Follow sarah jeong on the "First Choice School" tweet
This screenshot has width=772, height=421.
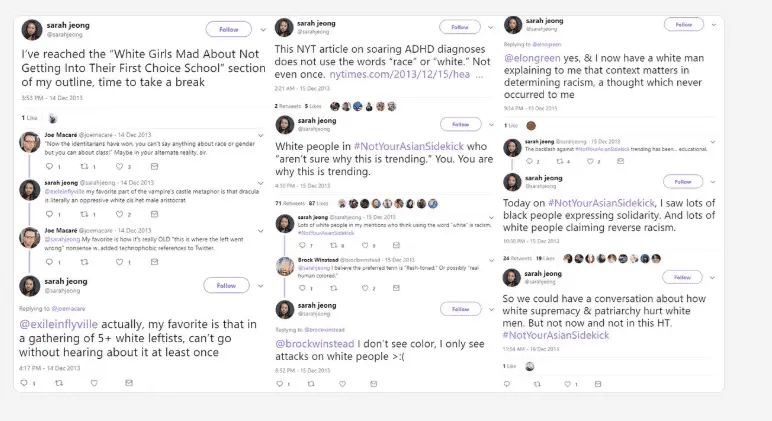pyautogui.click(x=229, y=29)
